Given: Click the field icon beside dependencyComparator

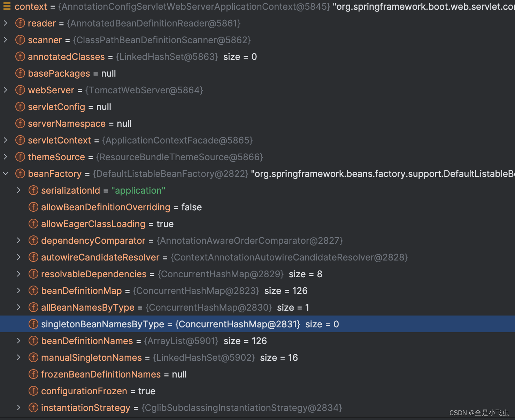Looking at the screenshot, I should tap(33, 240).
